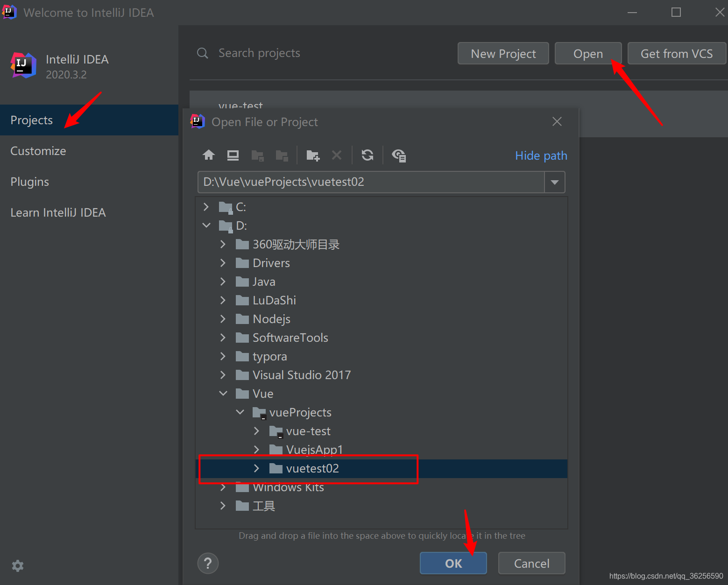
Task: Select the C: drive folder icon
Action: 226,207
